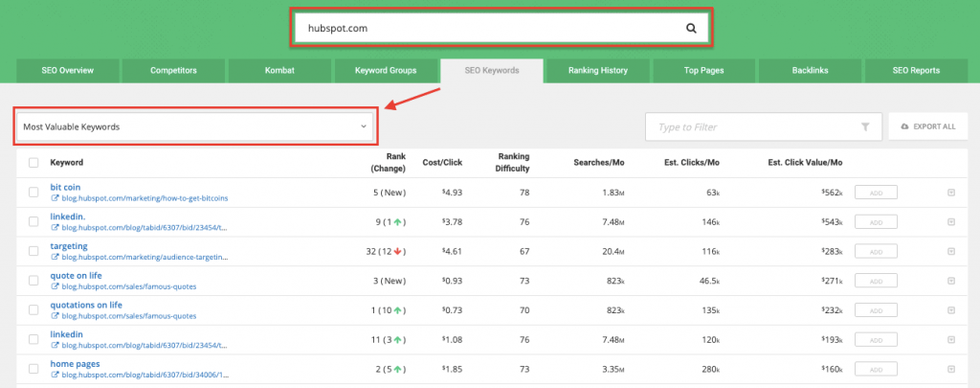Image resolution: width=980 pixels, height=388 pixels.
Task: Expand row options for bit coin
Action: [950, 193]
